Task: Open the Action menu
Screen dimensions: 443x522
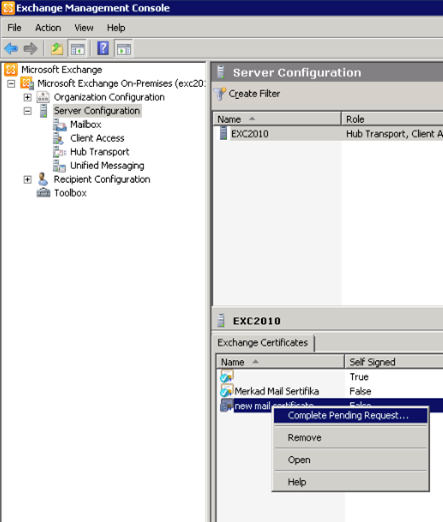Action: pos(48,28)
